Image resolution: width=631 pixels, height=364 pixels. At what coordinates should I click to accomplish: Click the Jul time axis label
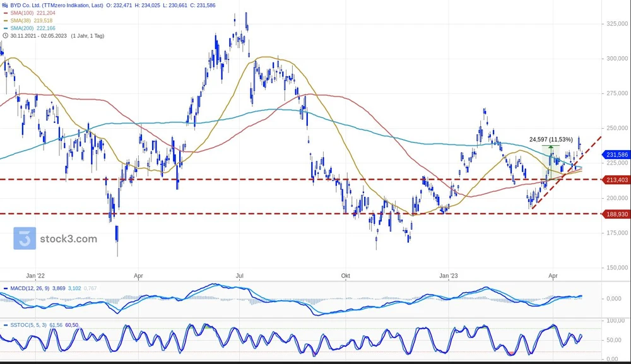(x=239, y=276)
